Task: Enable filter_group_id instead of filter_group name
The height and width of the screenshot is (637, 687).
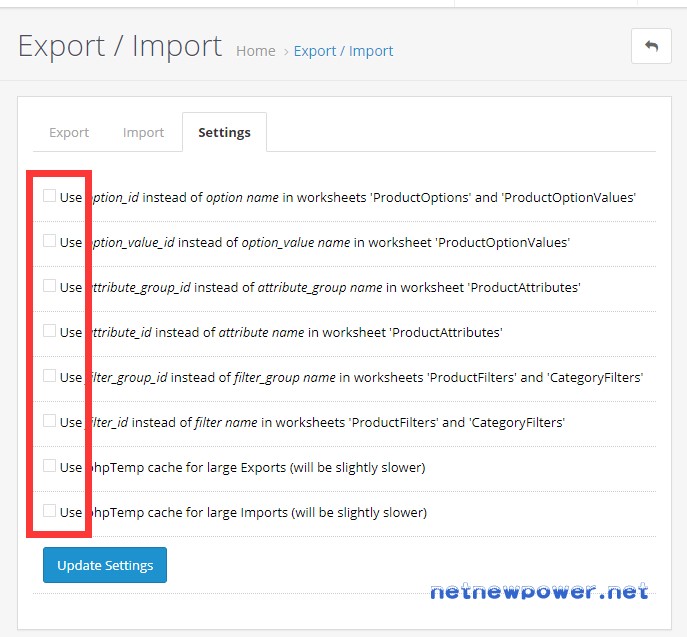Action: [x=50, y=376]
